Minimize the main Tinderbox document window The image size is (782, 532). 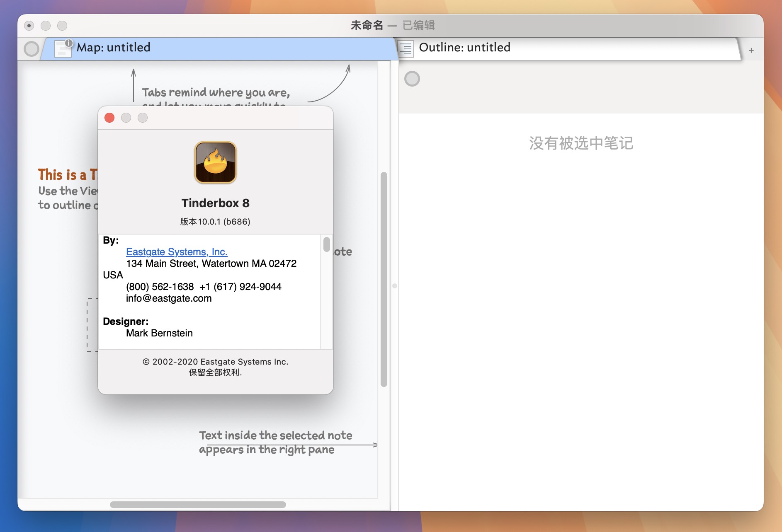(x=46, y=26)
